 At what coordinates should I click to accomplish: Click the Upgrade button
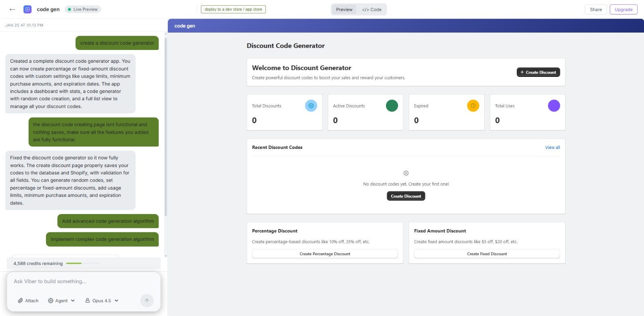[623, 9]
